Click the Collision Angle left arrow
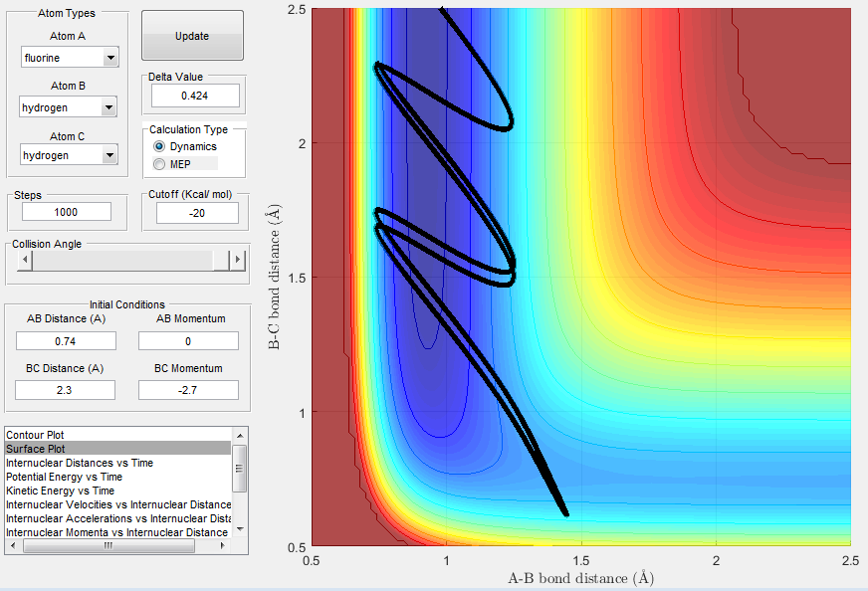 (x=24, y=260)
